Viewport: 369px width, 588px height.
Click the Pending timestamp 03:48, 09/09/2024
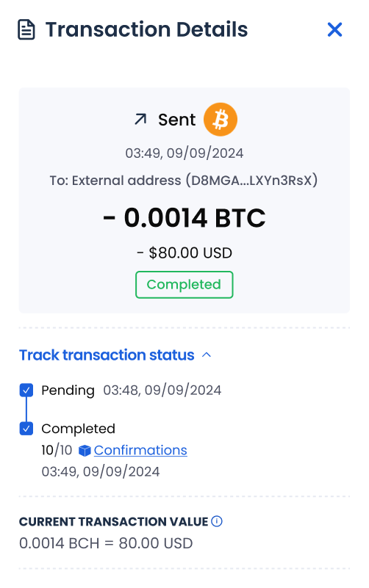(x=162, y=390)
